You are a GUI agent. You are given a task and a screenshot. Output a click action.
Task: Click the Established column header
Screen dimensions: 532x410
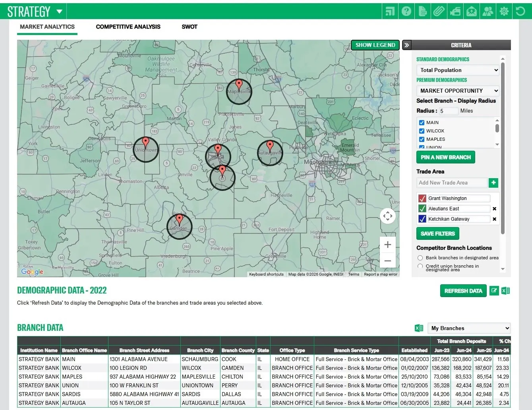414,350
